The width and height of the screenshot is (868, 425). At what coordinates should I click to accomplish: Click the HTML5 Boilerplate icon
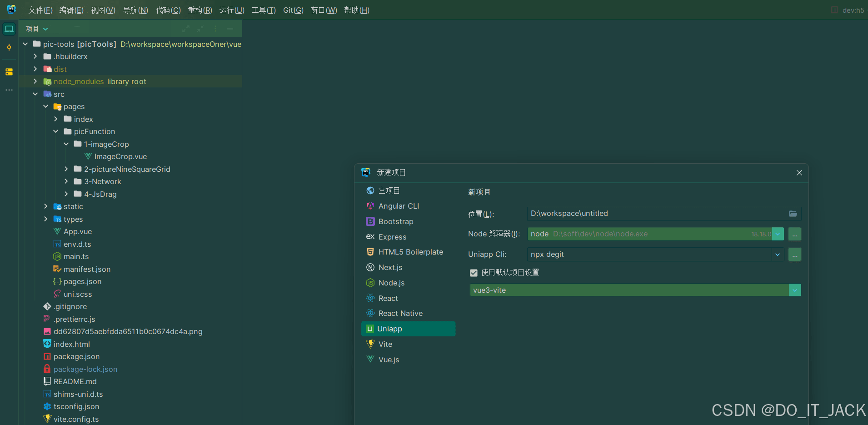[x=370, y=252]
